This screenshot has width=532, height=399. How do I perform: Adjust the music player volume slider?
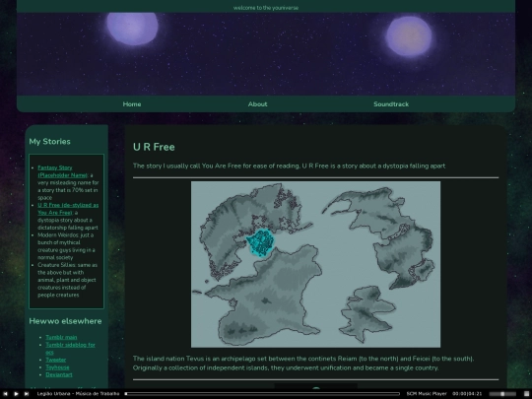(502, 393)
